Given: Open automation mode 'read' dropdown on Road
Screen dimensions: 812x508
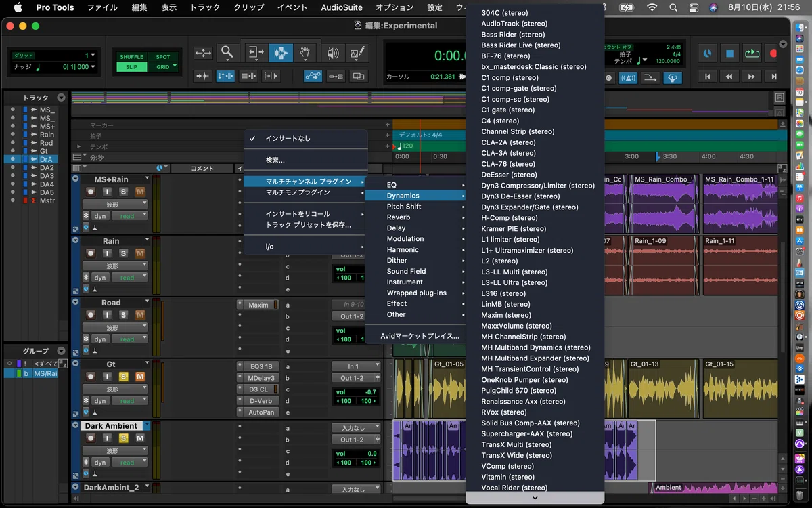Looking at the screenshot, I should click(x=131, y=339).
